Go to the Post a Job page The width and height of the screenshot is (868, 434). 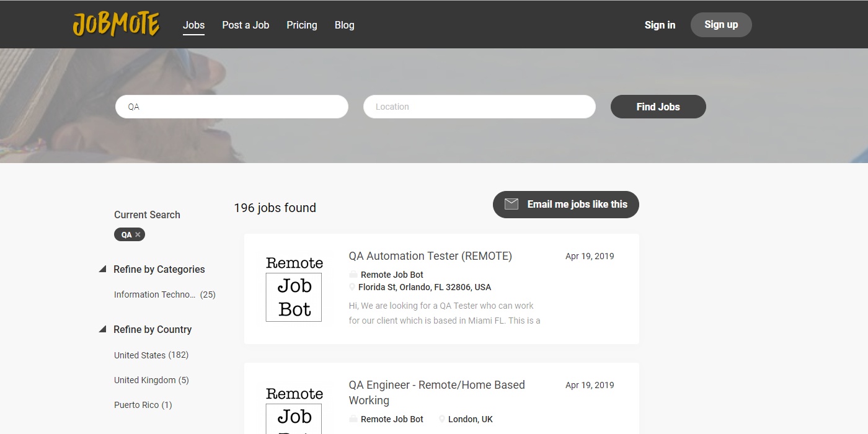click(246, 25)
